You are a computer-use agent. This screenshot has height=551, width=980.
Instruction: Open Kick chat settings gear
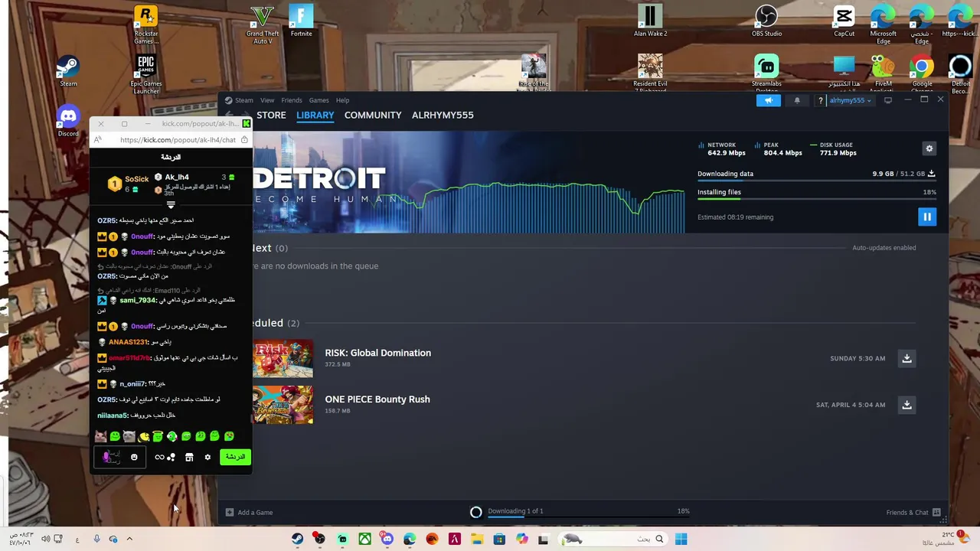pos(207,457)
